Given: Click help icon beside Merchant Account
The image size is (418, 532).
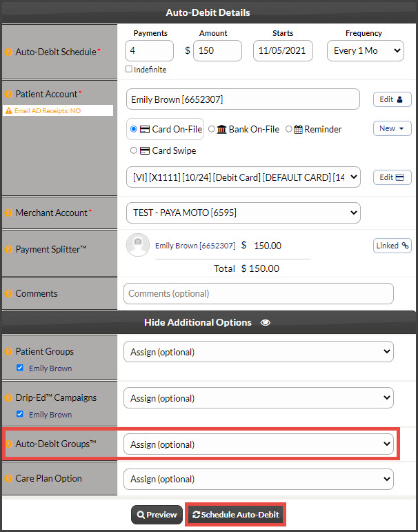Looking at the screenshot, I should 8,213.
